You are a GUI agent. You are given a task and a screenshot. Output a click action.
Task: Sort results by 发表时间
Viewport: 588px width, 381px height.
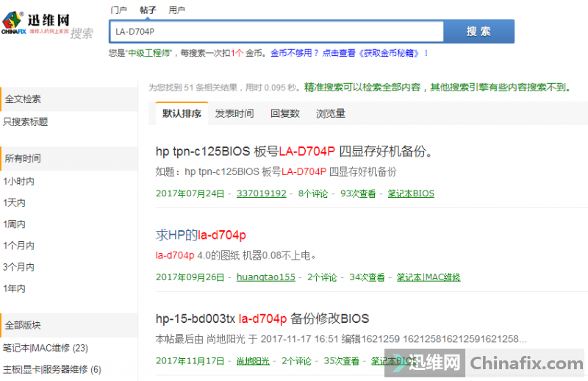[x=234, y=113]
